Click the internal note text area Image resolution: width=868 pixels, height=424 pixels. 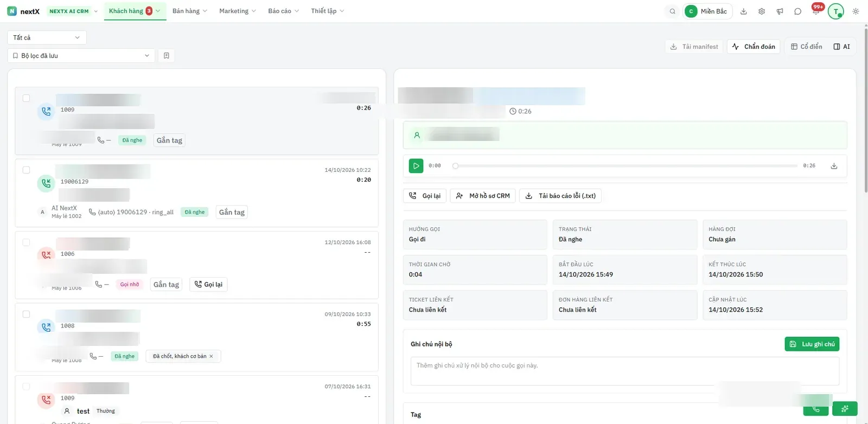click(x=625, y=371)
